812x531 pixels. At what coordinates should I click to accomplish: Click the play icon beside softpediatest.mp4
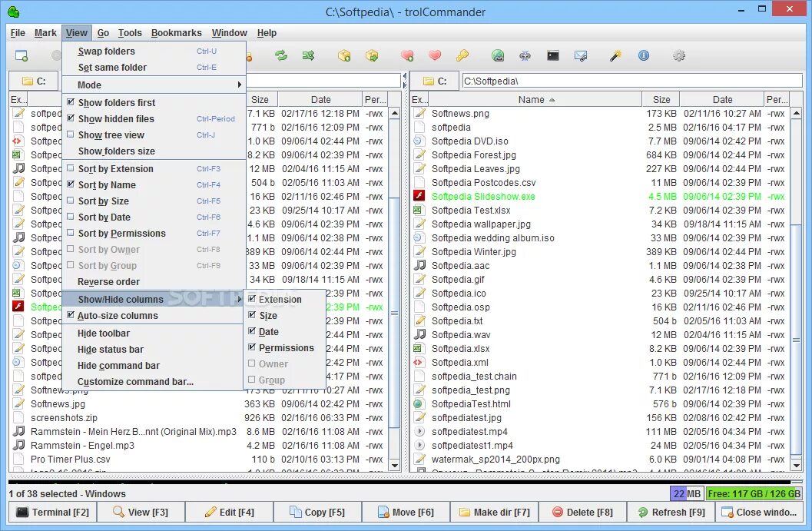(419, 431)
